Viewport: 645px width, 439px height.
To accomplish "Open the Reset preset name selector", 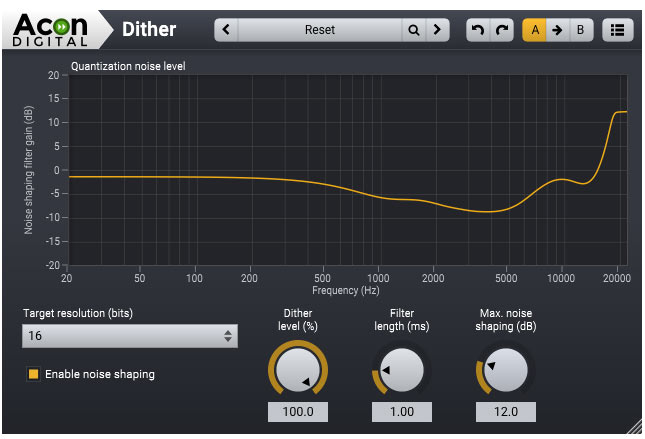I will point(320,30).
